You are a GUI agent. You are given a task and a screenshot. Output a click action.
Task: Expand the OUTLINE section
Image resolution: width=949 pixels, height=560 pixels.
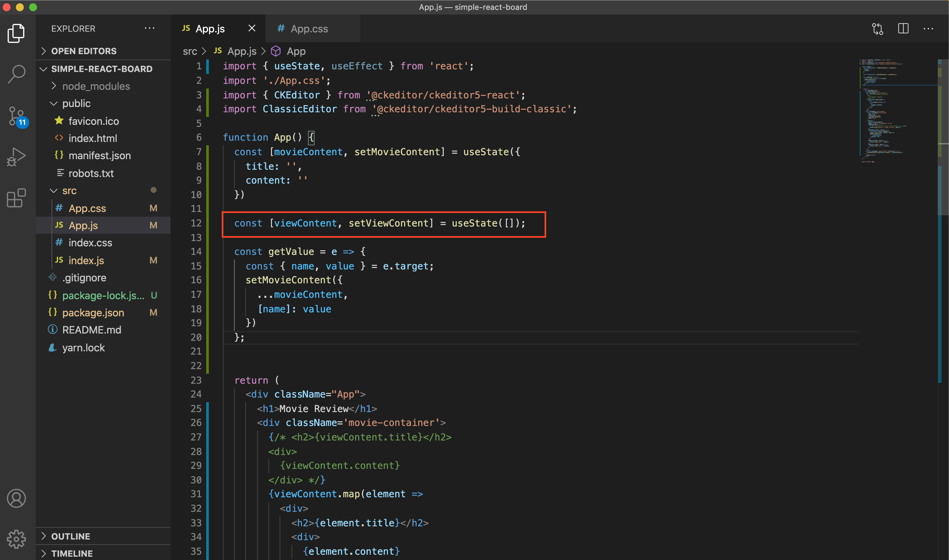71,536
